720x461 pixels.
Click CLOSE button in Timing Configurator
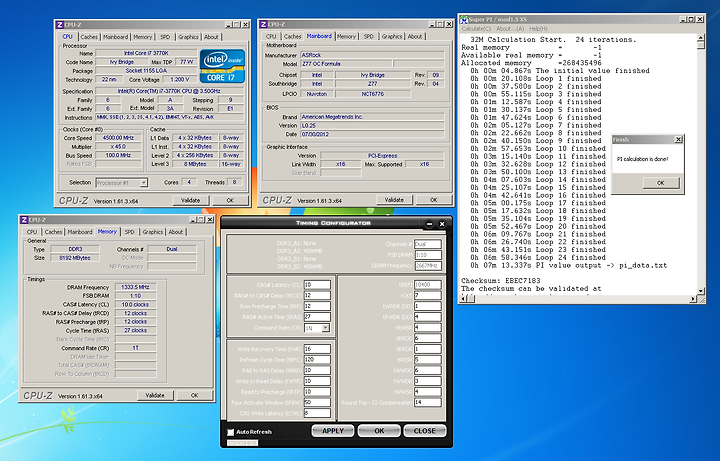tap(425, 431)
